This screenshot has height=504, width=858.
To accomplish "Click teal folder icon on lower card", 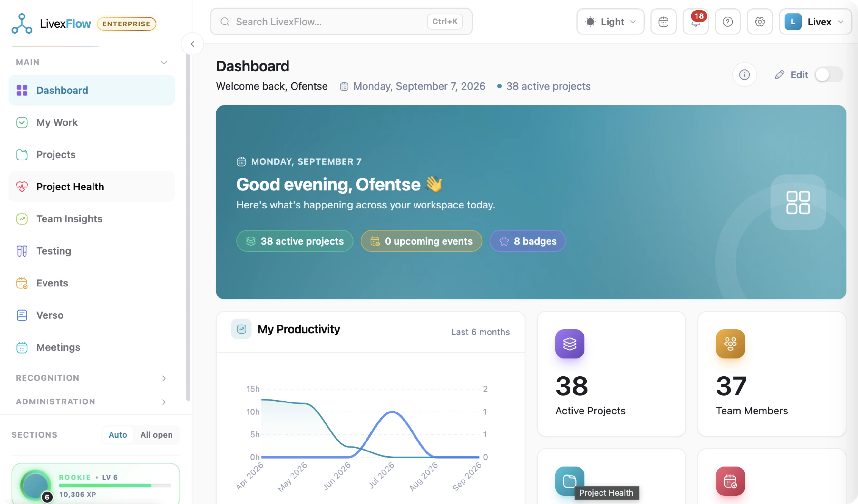I will click(x=570, y=481).
